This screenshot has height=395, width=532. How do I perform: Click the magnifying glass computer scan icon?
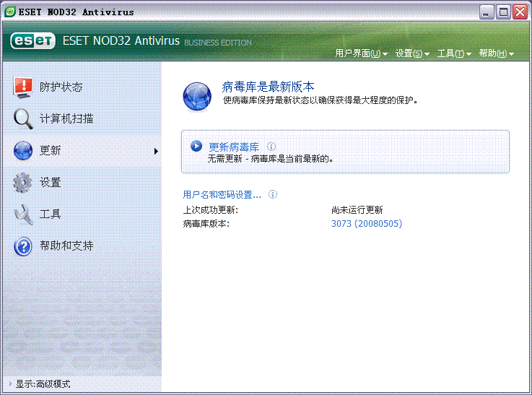[x=23, y=118]
